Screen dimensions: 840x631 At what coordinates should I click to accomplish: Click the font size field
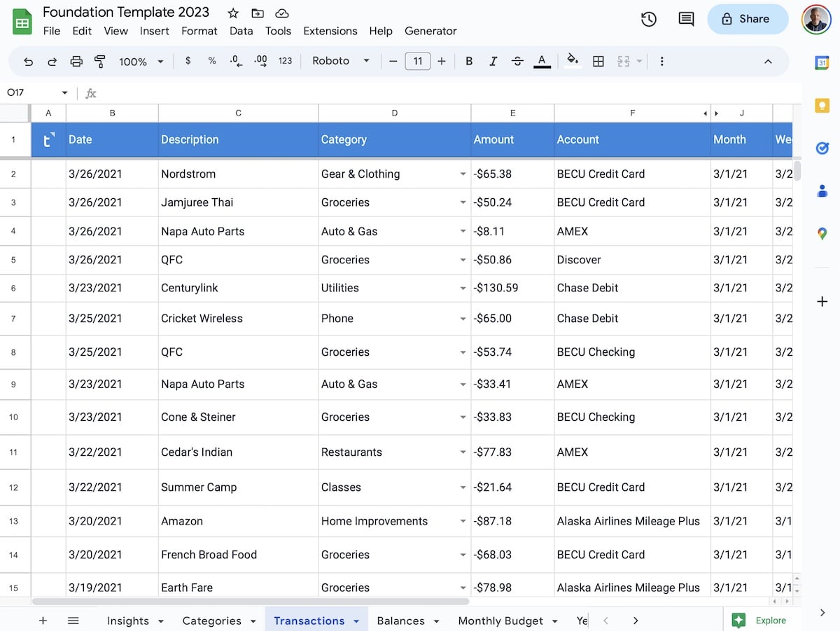tap(418, 62)
